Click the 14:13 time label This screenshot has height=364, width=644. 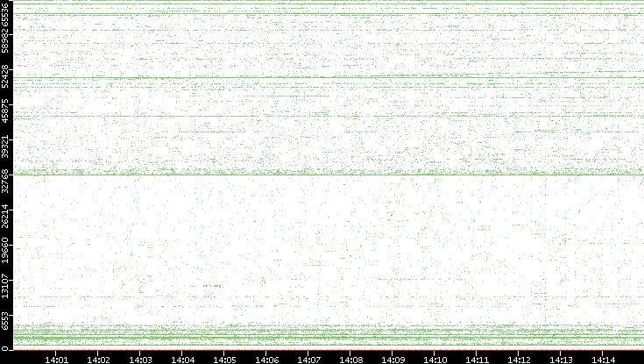(561, 359)
